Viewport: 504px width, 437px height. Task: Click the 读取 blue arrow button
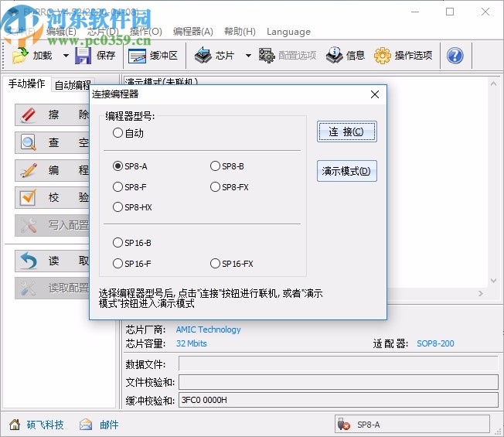[53, 261]
